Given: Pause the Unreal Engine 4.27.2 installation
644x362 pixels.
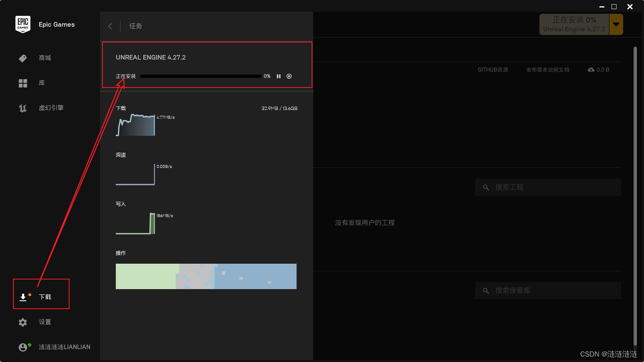Looking at the screenshot, I should [279, 76].
